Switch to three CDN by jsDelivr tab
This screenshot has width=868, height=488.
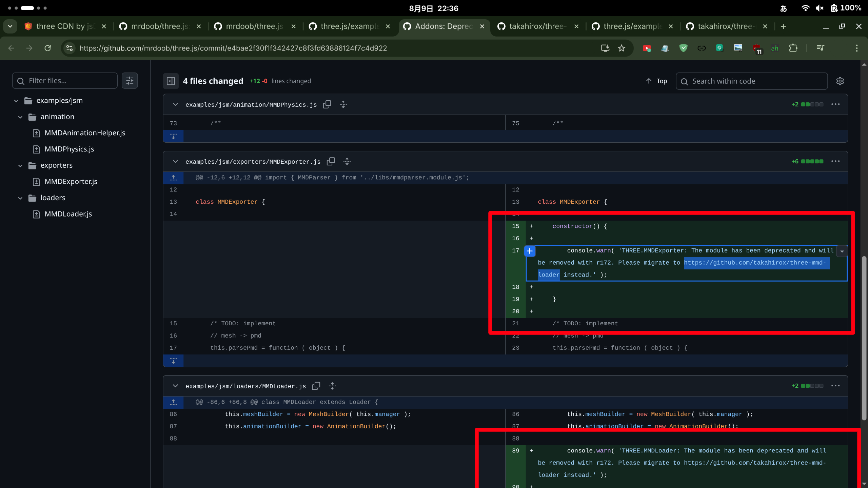click(65, 26)
